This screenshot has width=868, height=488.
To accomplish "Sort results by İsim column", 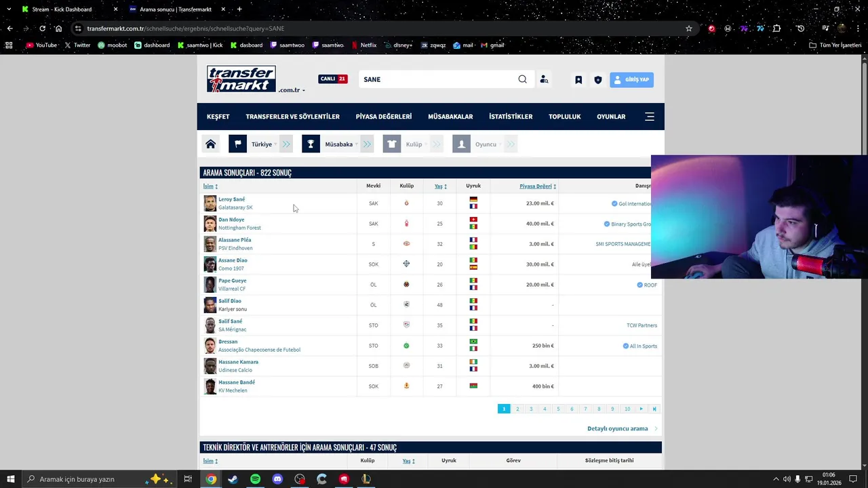I will click(x=210, y=186).
